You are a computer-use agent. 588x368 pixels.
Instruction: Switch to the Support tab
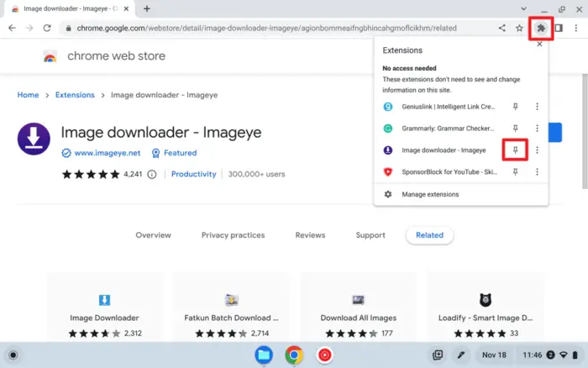[370, 235]
